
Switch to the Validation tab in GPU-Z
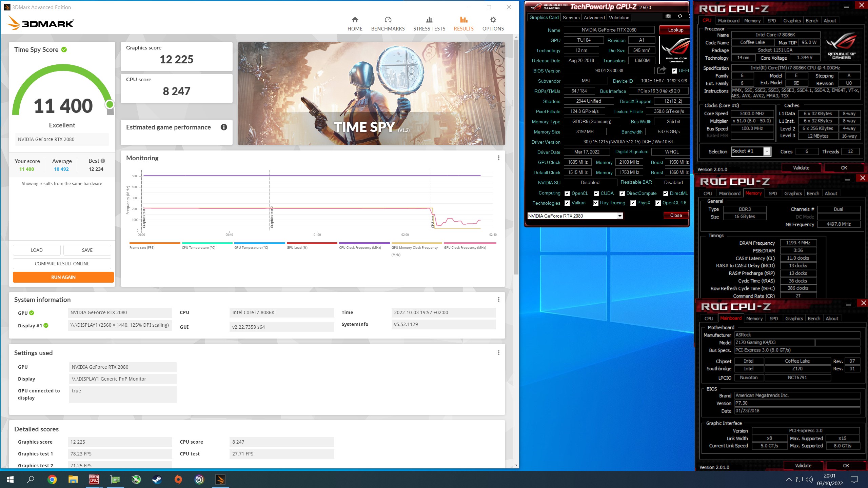[x=619, y=18]
